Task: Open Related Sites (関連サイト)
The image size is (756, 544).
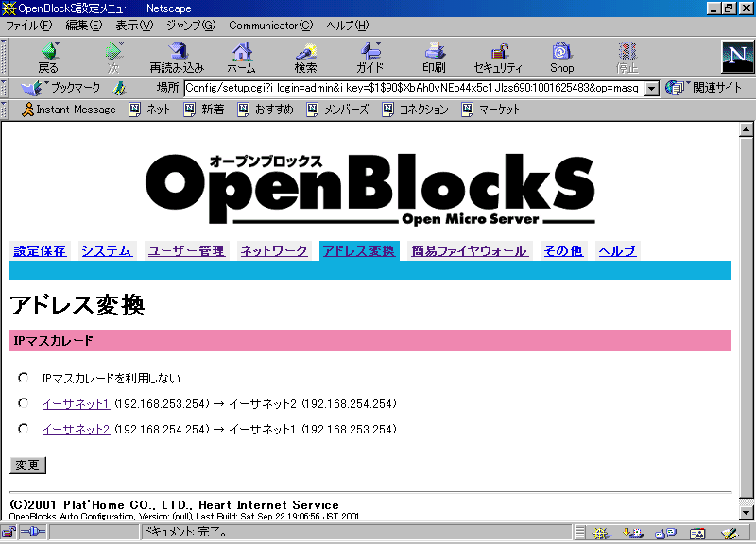Action: click(x=703, y=88)
